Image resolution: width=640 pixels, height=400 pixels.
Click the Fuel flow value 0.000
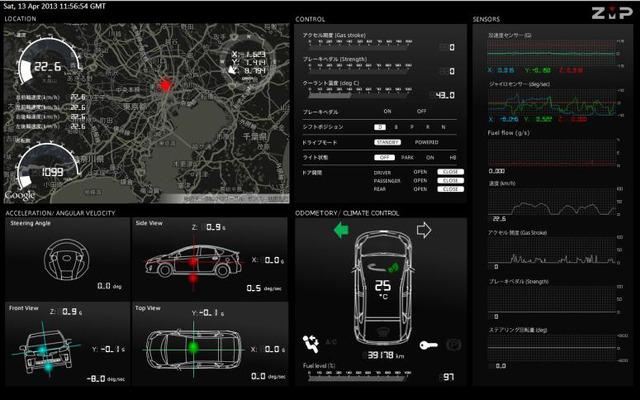point(497,171)
